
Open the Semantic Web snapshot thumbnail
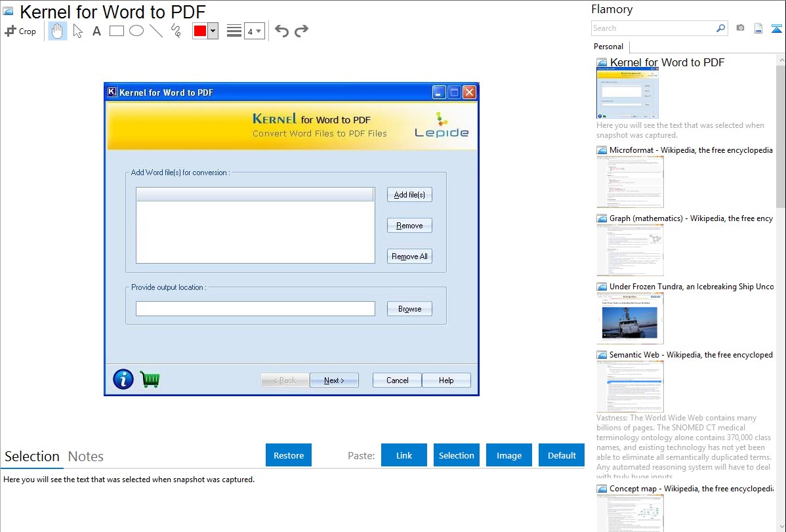(x=630, y=386)
